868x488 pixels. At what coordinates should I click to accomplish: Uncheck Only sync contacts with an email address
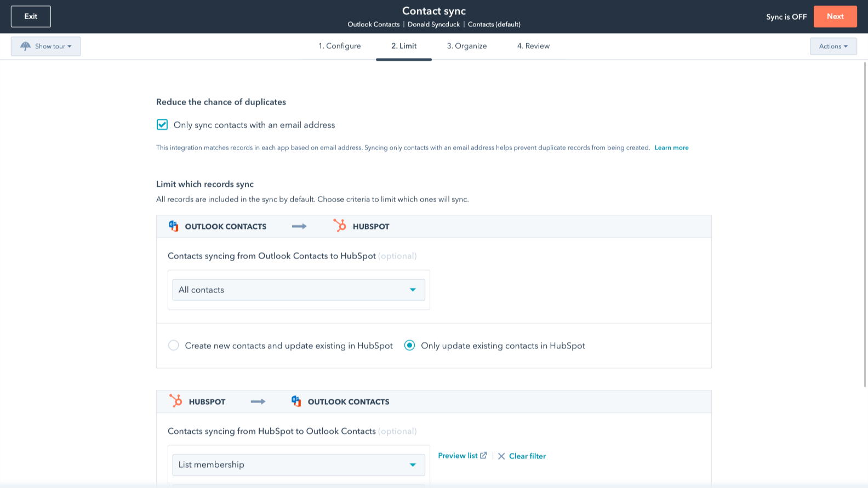click(x=162, y=125)
